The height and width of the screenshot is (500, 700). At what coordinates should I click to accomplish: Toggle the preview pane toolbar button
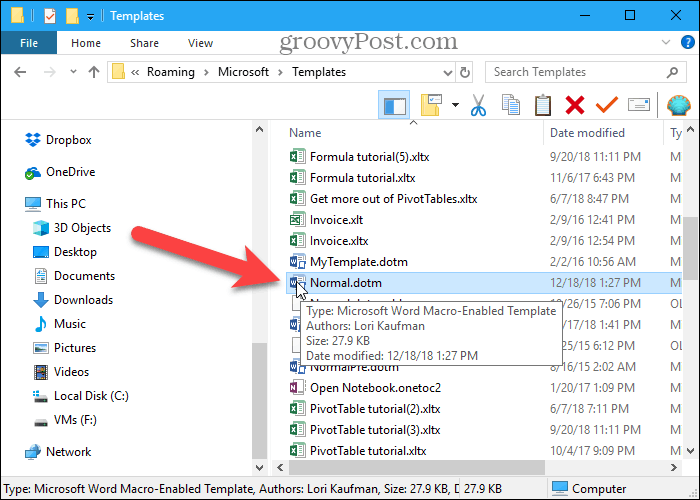point(394,105)
